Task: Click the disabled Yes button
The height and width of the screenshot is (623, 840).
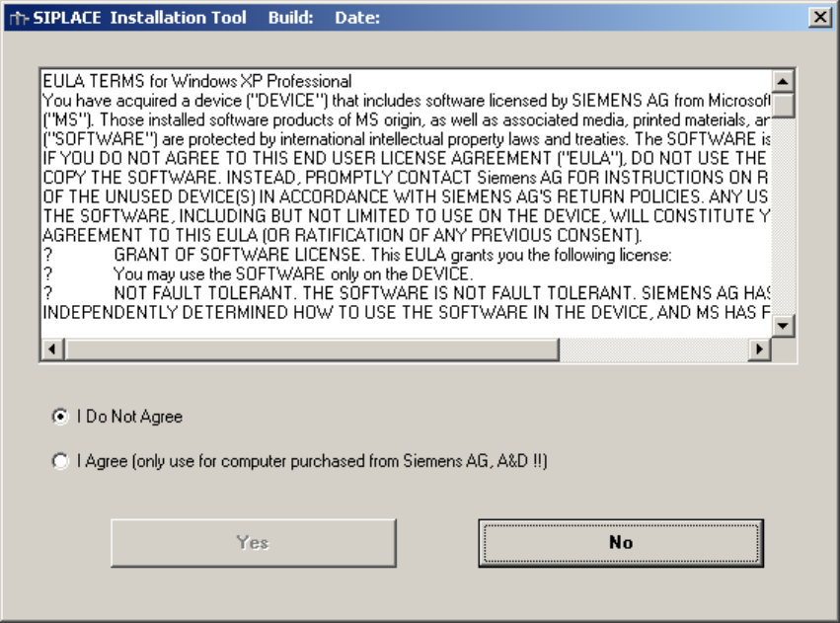Action: pyautogui.click(x=254, y=543)
